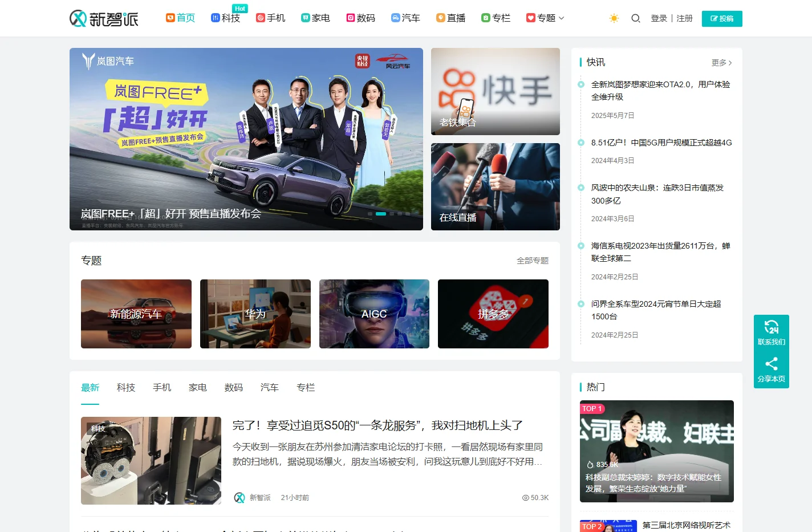Open news 8.51亿户 中国5G用户规模
Screen dimensions: 812x532
point(661,143)
